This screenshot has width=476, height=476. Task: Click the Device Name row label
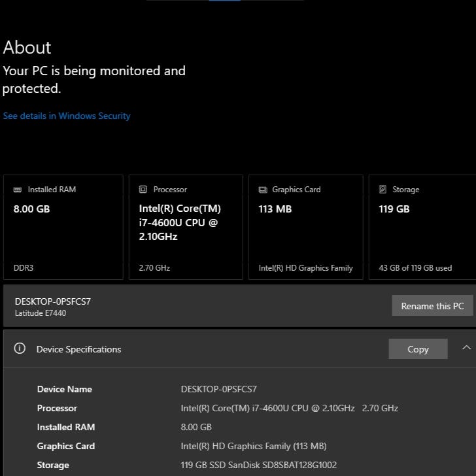tap(64, 389)
